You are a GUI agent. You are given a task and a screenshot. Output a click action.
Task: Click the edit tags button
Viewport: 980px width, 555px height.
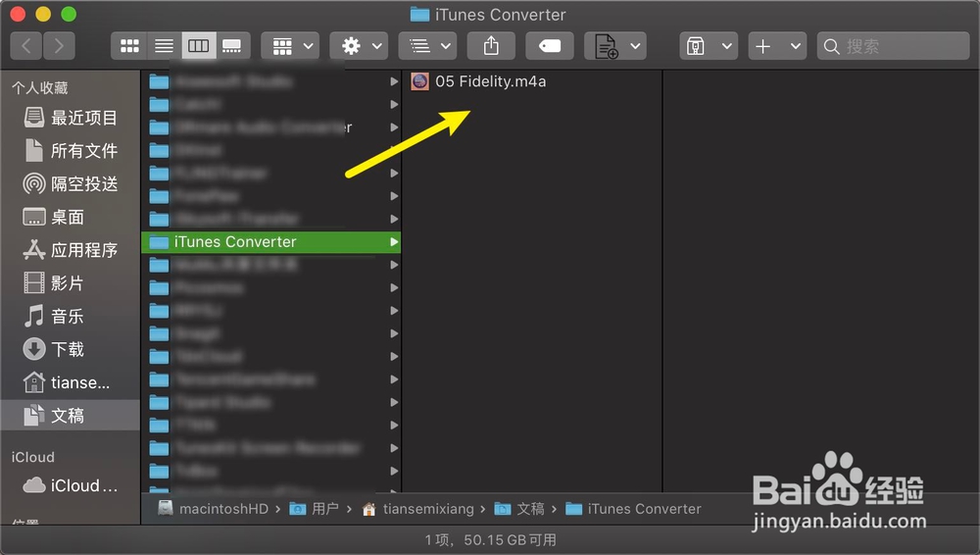point(550,46)
